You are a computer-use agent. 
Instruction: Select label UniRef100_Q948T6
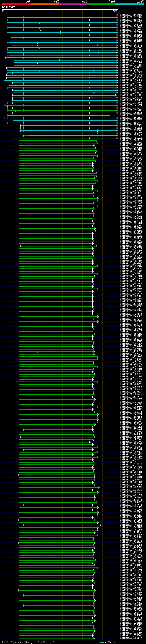[x=131, y=70]
